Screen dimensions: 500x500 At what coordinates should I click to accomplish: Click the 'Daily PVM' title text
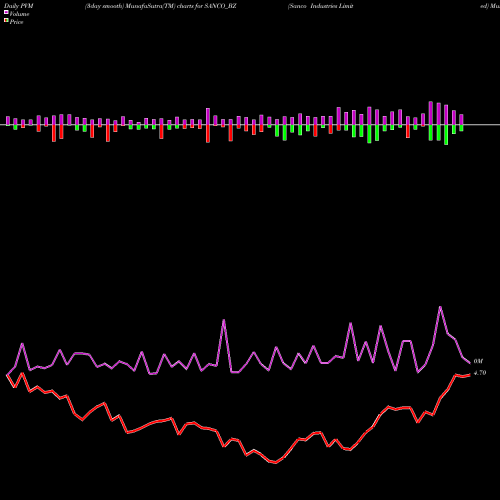pos(19,6)
